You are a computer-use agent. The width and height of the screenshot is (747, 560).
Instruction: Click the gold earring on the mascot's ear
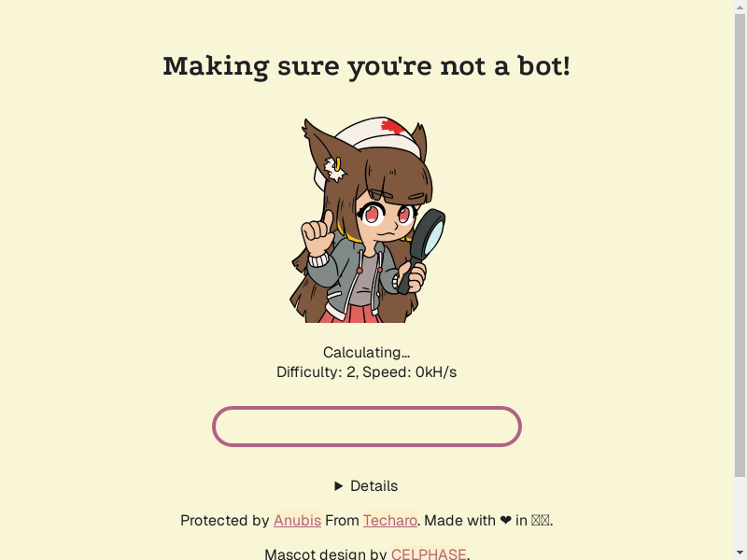pyautogui.click(x=337, y=164)
